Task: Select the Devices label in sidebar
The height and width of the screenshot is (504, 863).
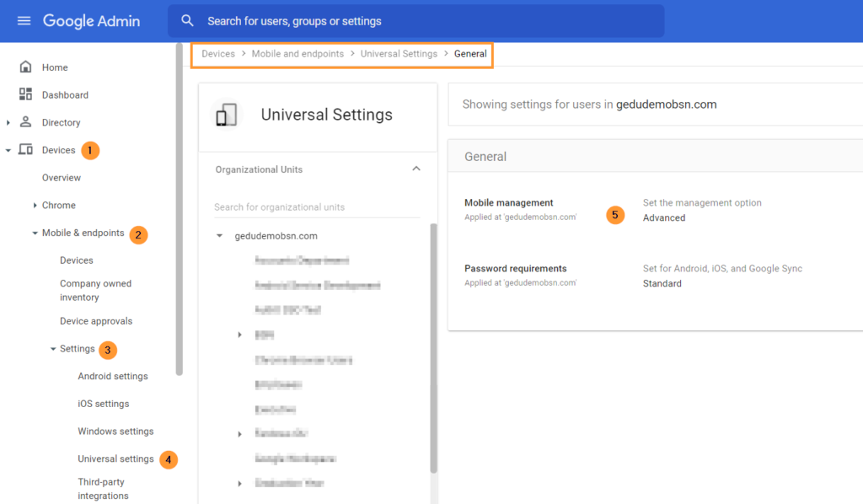Action: click(x=58, y=150)
